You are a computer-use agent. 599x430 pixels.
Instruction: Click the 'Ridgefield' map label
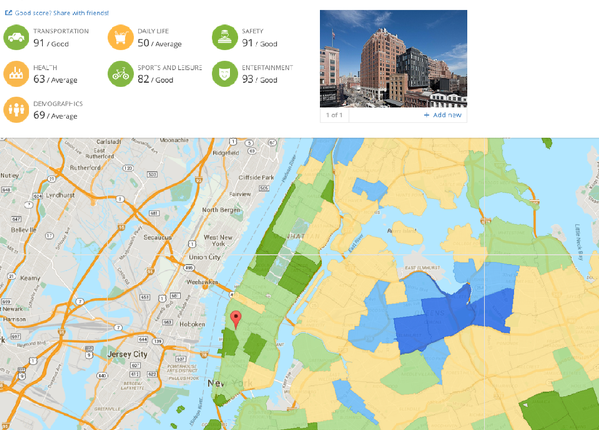click(x=226, y=153)
